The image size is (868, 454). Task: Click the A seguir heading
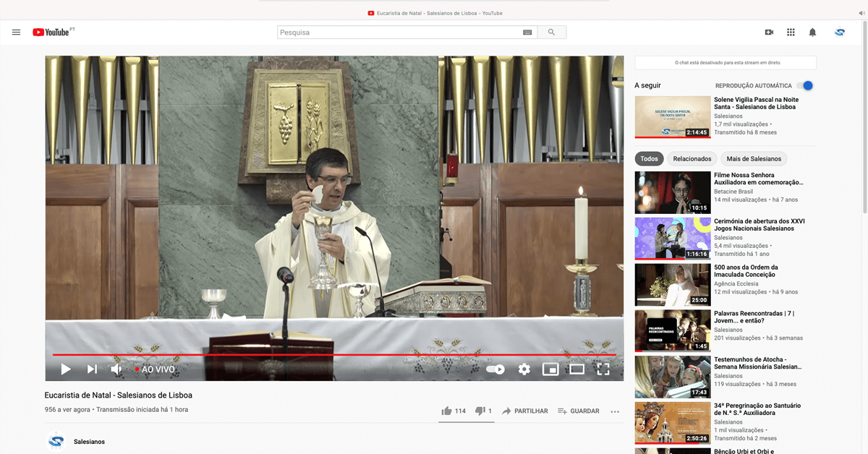point(647,85)
